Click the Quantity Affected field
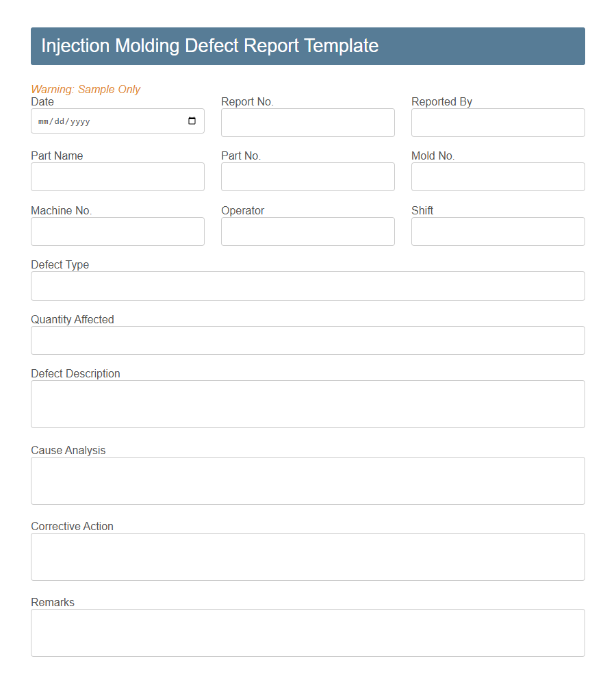 pyautogui.click(x=307, y=340)
